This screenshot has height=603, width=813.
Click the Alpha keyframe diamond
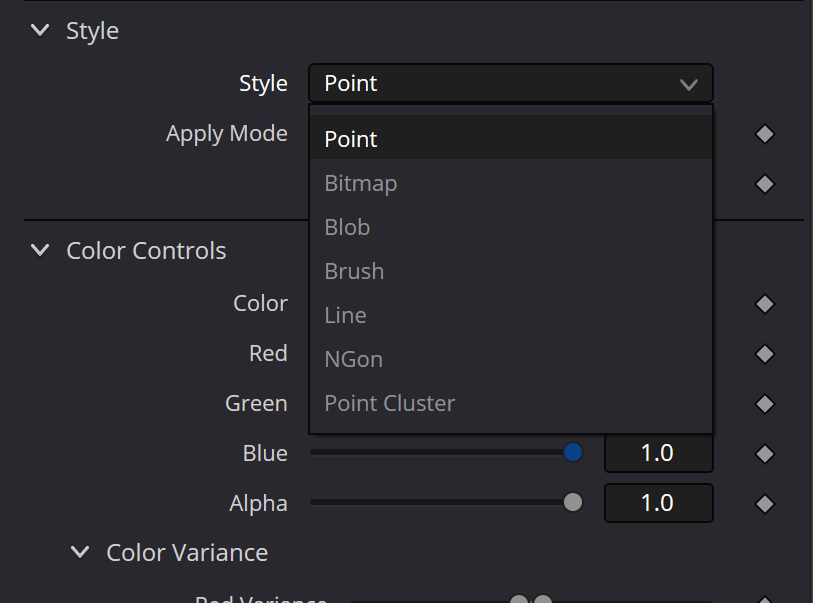[x=765, y=504]
